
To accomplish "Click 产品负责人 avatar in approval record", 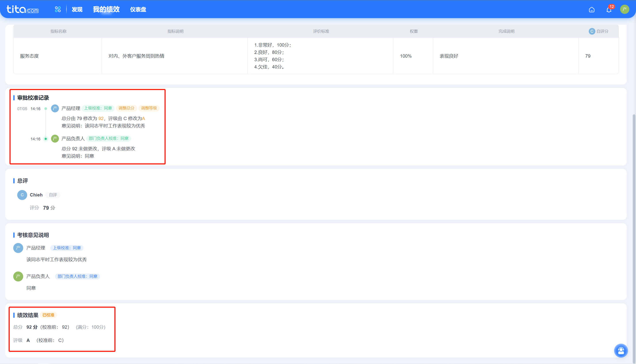I will click(x=55, y=138).
